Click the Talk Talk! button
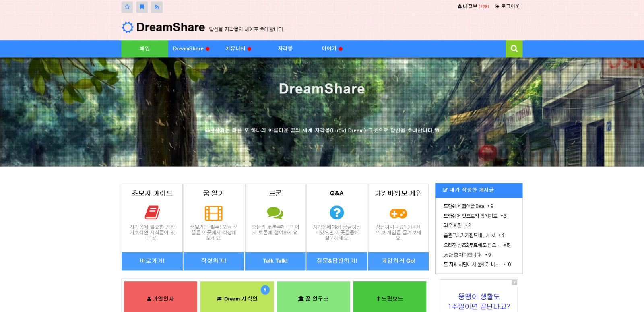644x312 pixels. 275,261
